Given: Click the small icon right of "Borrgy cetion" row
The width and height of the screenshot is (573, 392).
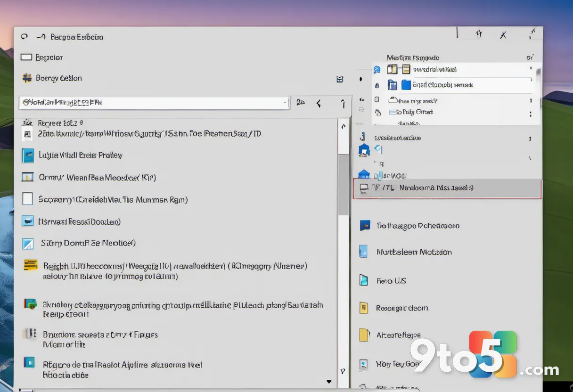Looking at the screenshot, I should pyautogui.click(x=340, y=80).
